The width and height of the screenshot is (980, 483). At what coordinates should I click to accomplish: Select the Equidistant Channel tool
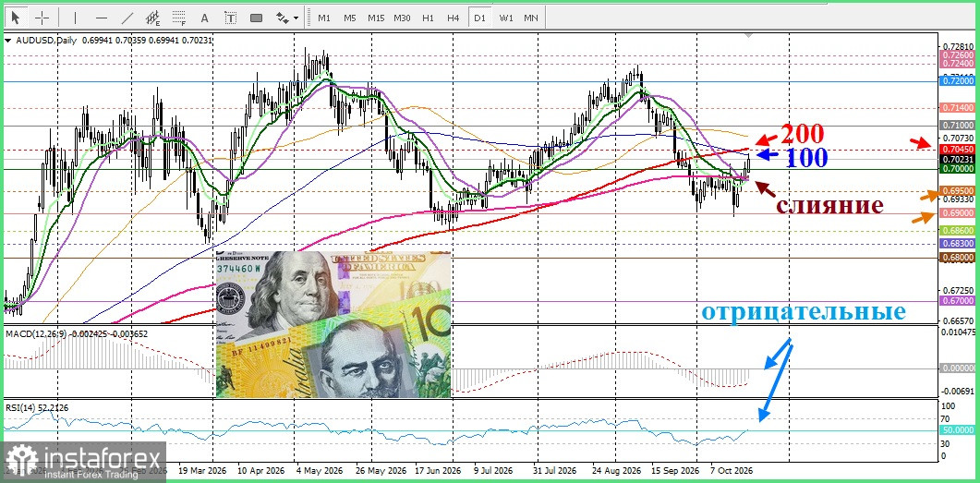(x=153, y=18)
